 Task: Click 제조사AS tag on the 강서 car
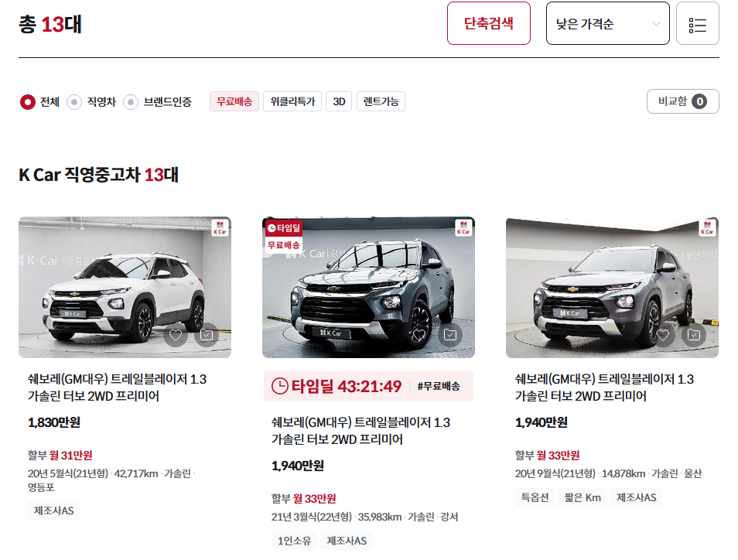pyautogui.click(x=347, y=541)
